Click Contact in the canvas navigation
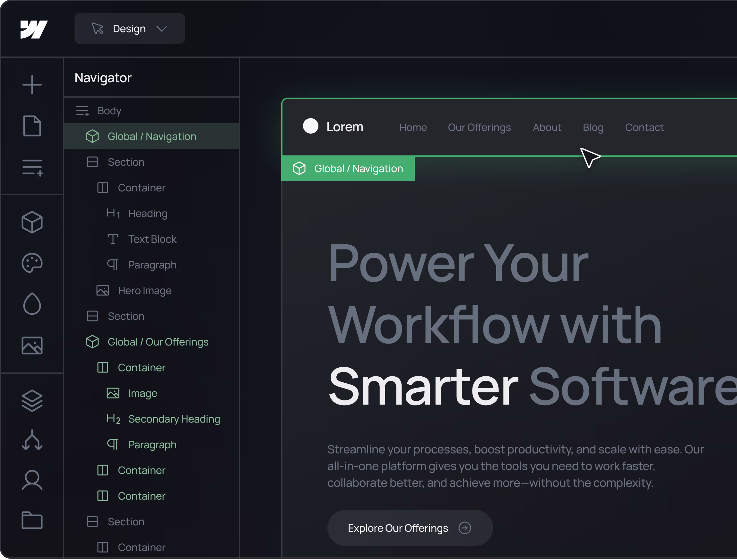This screenshot has width=737, height=560. (x=644, y=127)
